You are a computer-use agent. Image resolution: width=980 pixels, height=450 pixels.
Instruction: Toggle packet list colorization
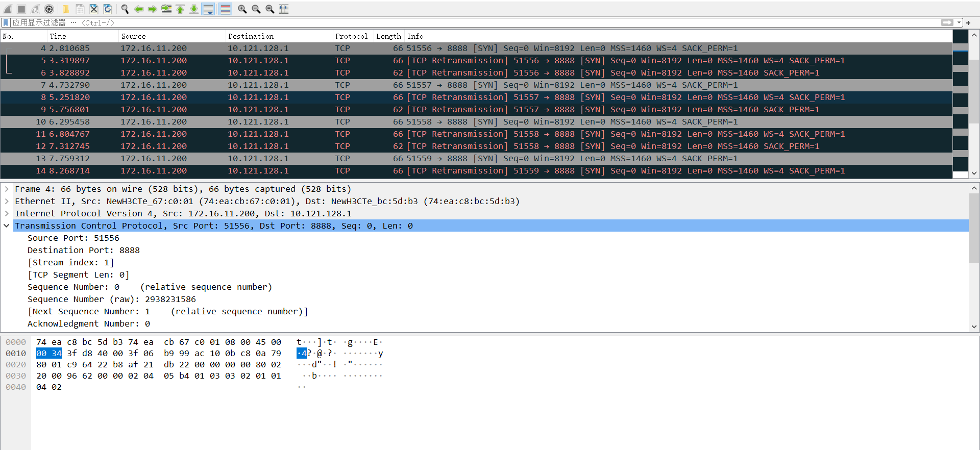(225, 9)
